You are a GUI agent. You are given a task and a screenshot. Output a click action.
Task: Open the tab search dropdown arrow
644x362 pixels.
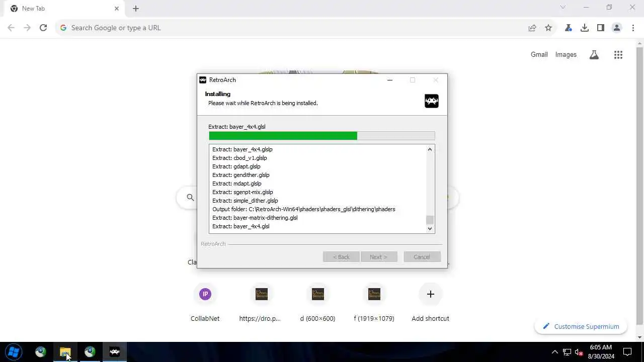(563, 8)
